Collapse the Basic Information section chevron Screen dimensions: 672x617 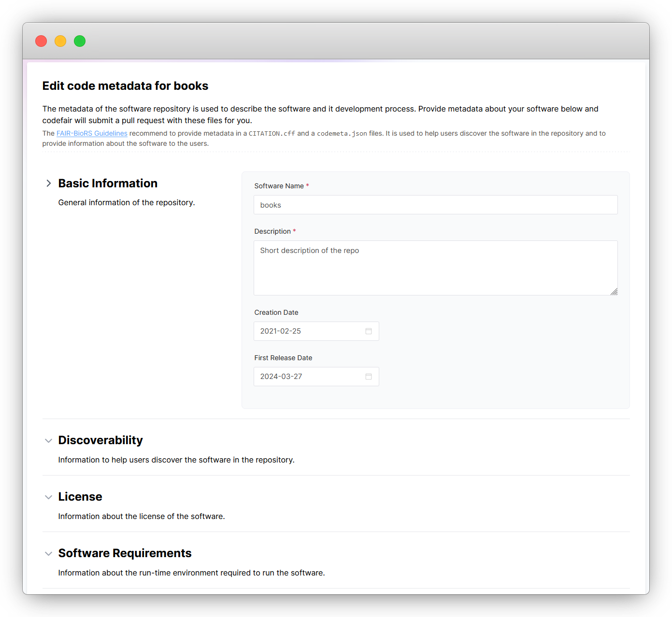pyautogui.click(x=48, y=183)
